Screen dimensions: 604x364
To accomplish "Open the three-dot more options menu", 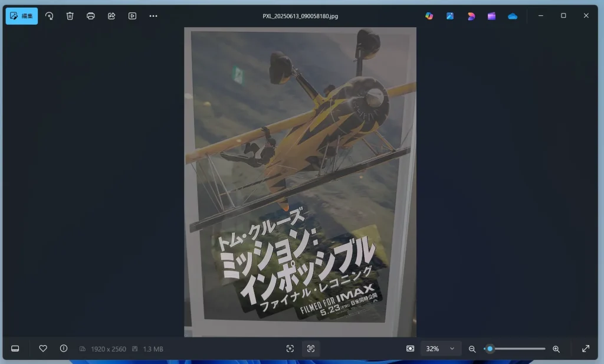I will [153, 16].
